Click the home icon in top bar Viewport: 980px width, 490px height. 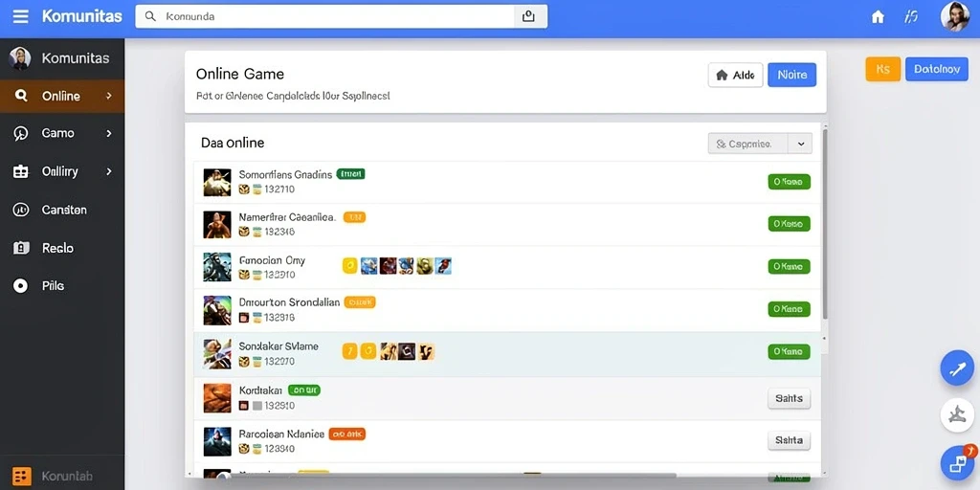878,17
